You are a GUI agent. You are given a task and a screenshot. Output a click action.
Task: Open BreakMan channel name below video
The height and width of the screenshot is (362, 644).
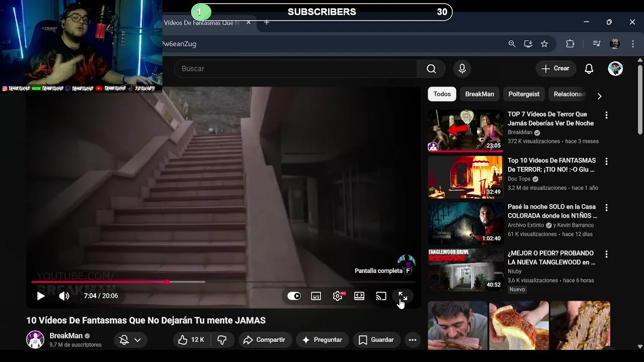point(66,336)
